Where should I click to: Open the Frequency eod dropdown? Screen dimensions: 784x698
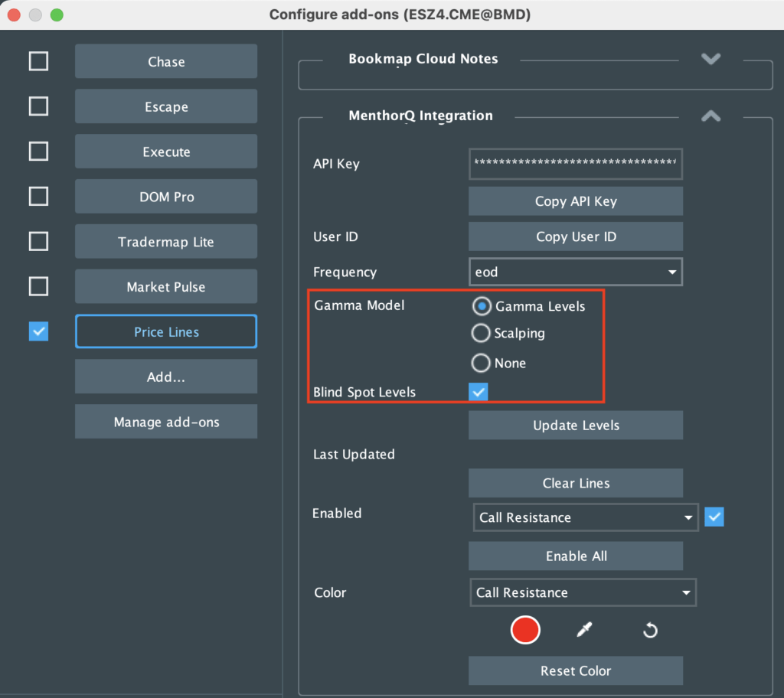point(576,272)
